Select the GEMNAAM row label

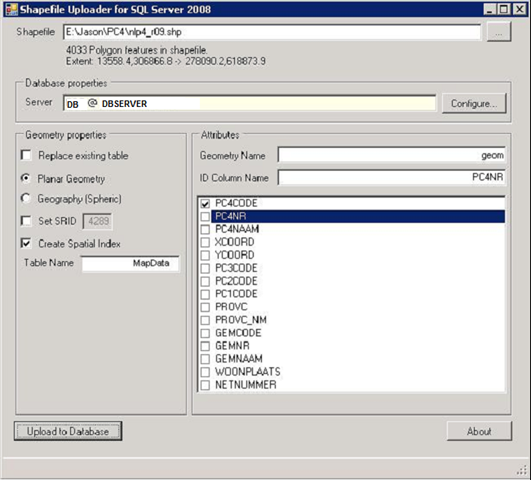239,359
